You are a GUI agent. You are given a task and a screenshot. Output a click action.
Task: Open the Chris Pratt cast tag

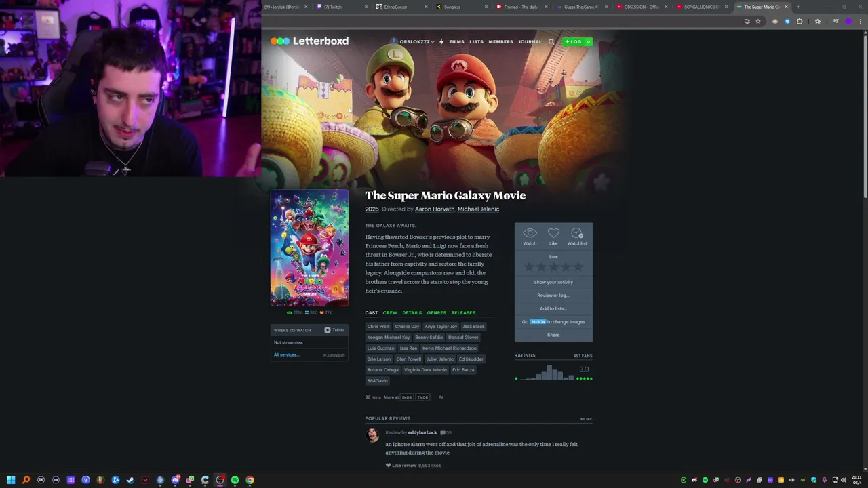click(378, 327)
